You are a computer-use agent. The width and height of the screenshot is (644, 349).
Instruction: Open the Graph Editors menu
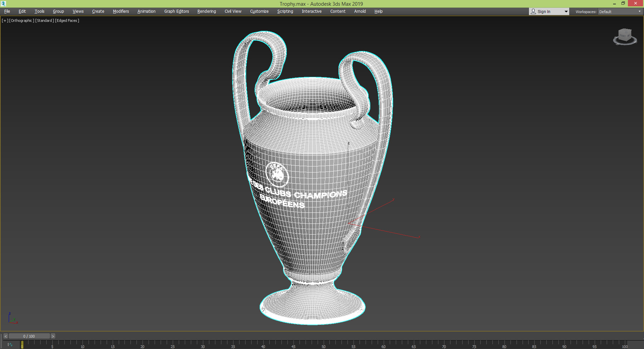pyautogui.click(x=176, y=11)
